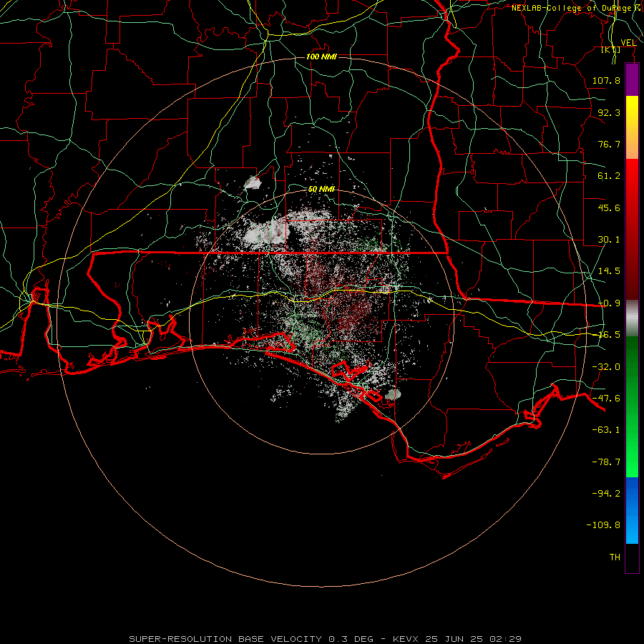Select the -94.2 scale label
The width and height of the screenshot is (644, 644).
pos(606,494)
